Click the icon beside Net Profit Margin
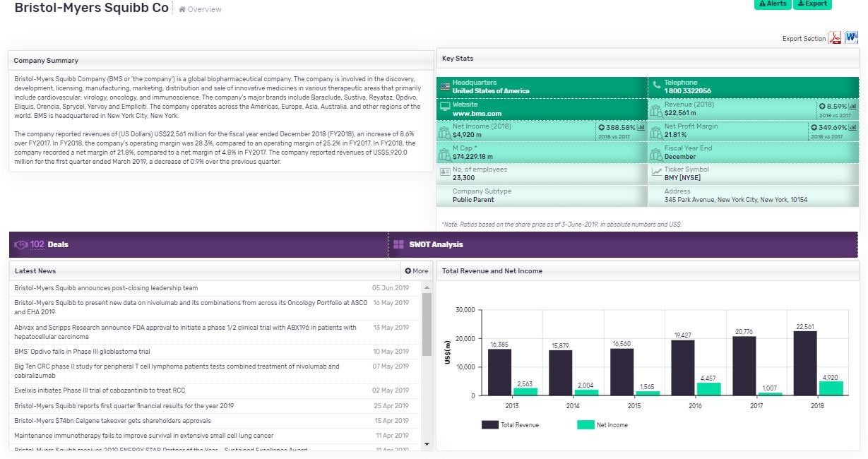Viewport: 868px width, 459px height. click(x=657, y=132)
